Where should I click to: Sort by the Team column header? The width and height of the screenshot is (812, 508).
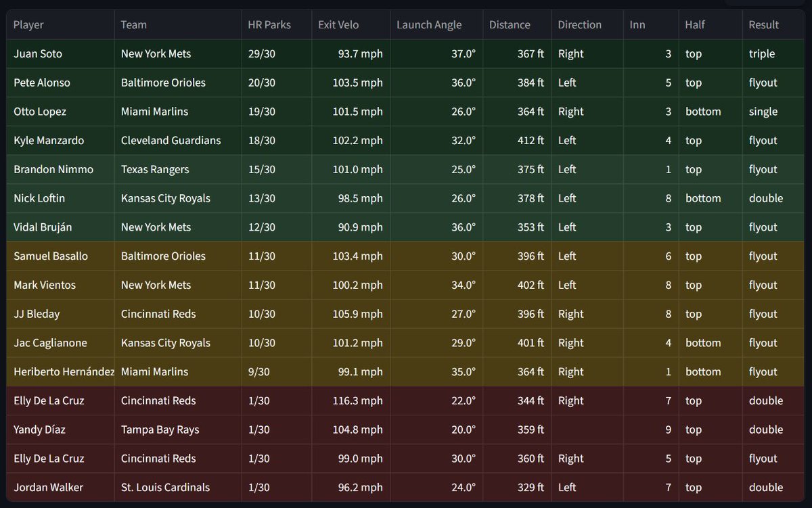click(x=178, y=24)
